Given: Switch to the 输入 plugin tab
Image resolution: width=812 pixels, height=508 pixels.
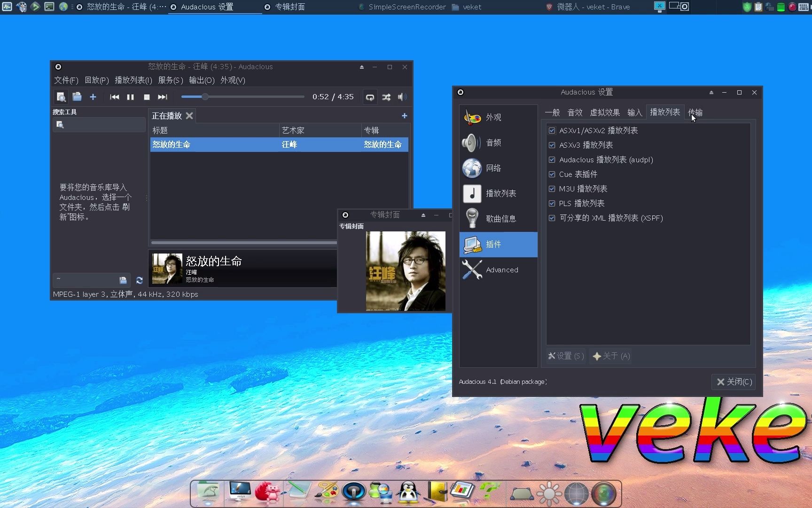Looking at the screenshot, I should point(634,112).
